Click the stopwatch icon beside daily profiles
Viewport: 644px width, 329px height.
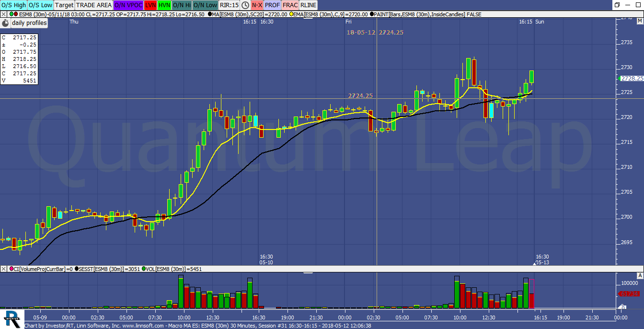pyautogui.click(x=5, y=23)
